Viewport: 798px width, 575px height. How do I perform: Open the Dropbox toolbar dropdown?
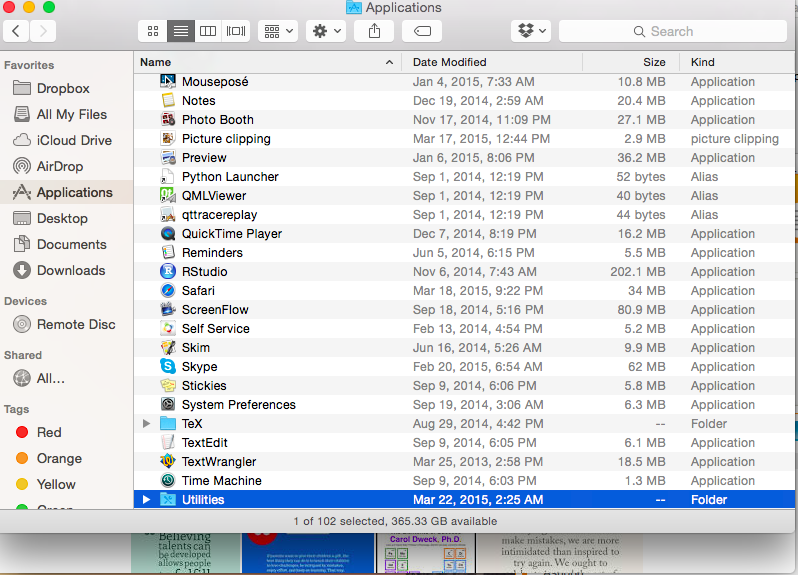click(531, 32)
